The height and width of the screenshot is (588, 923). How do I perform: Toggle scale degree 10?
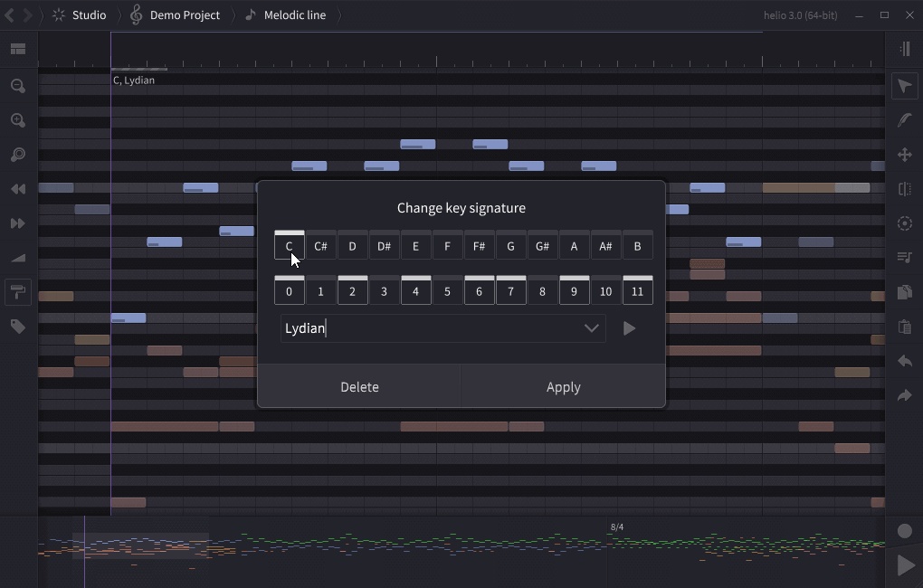(x=605, y=290)
